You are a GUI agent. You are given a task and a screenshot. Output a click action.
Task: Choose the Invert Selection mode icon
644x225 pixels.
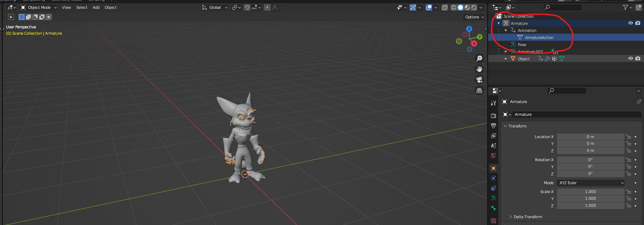click(x=42, y=17)
